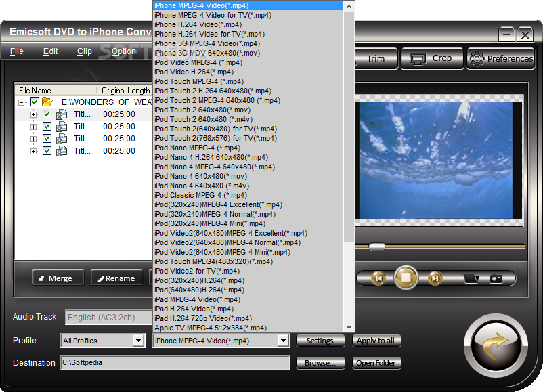
Task: Open the All Profiles category dropdown
Action: [138, 341]
